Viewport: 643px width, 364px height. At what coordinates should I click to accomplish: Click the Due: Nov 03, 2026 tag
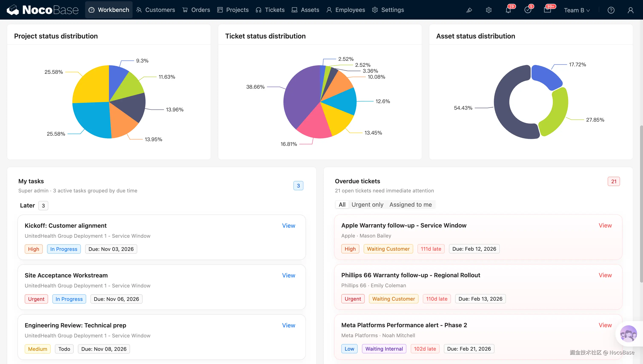pos(111,249)
